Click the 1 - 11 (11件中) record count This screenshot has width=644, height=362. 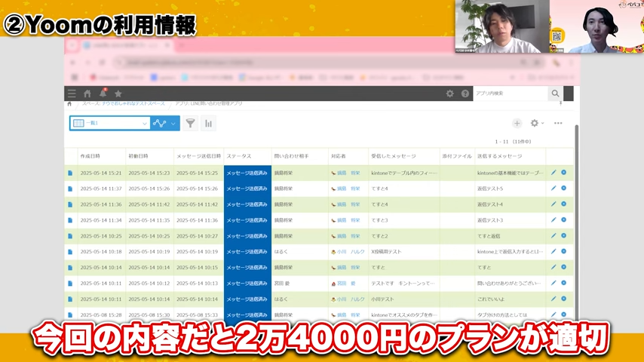513,142
